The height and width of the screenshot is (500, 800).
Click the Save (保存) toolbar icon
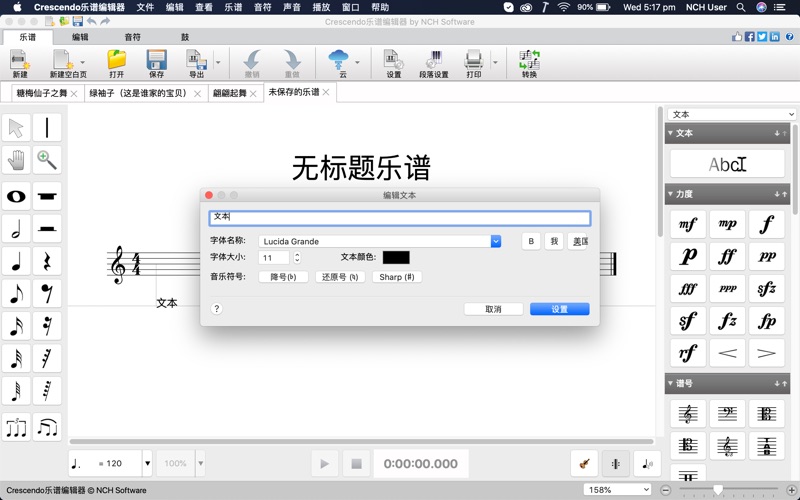(156, 62)
